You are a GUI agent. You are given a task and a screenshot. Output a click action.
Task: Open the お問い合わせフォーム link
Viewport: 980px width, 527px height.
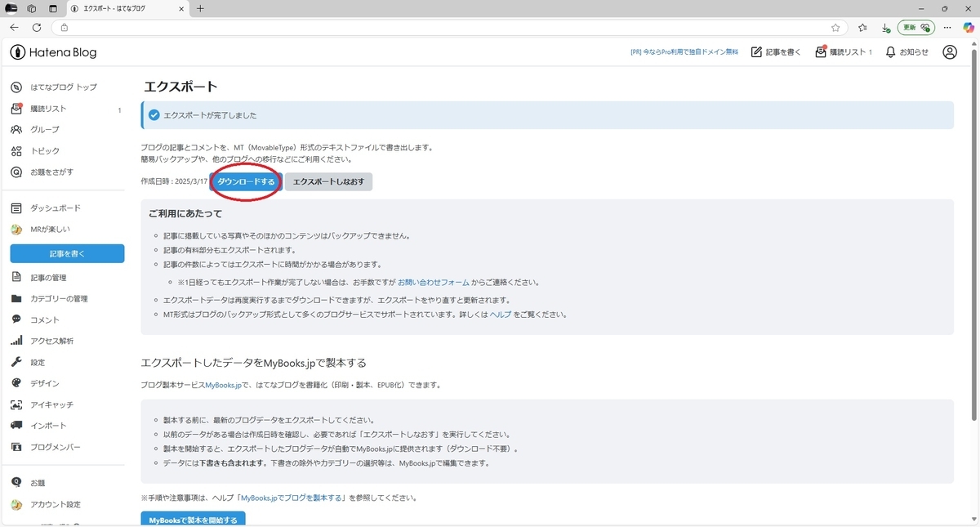434,282
